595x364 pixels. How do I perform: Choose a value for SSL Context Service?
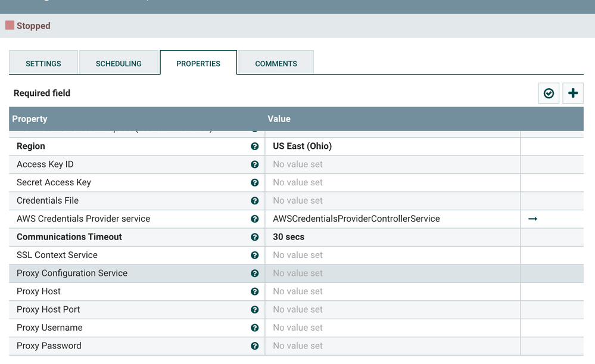392,255
